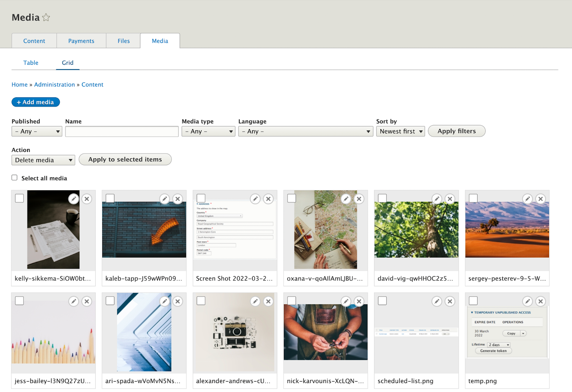This screenshot has height=392, width=572.
Task: Select the david-vig item checkbox
Action: pyautogui.click(x=383, y=198)
